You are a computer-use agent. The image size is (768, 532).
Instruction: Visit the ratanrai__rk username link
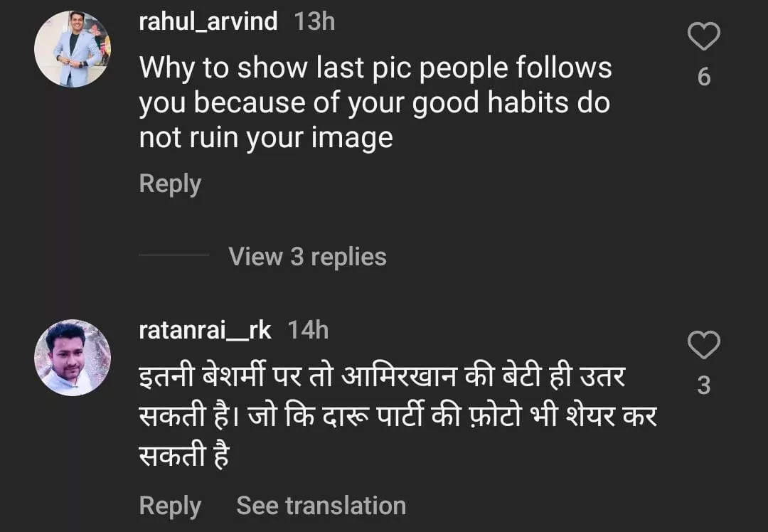point(206,330)
